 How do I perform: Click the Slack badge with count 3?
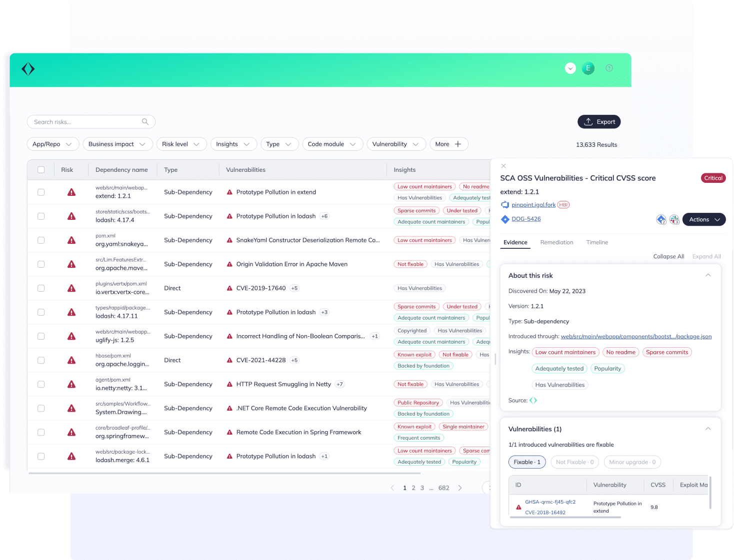(x=674, y=220)
